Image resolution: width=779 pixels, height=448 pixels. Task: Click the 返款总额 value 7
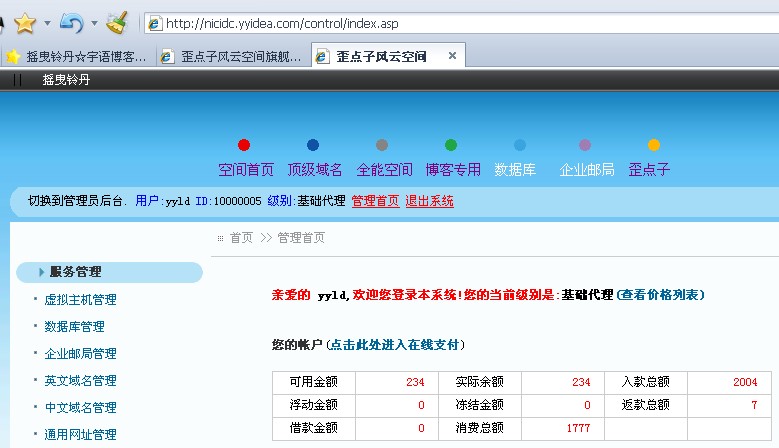[754, 405]
